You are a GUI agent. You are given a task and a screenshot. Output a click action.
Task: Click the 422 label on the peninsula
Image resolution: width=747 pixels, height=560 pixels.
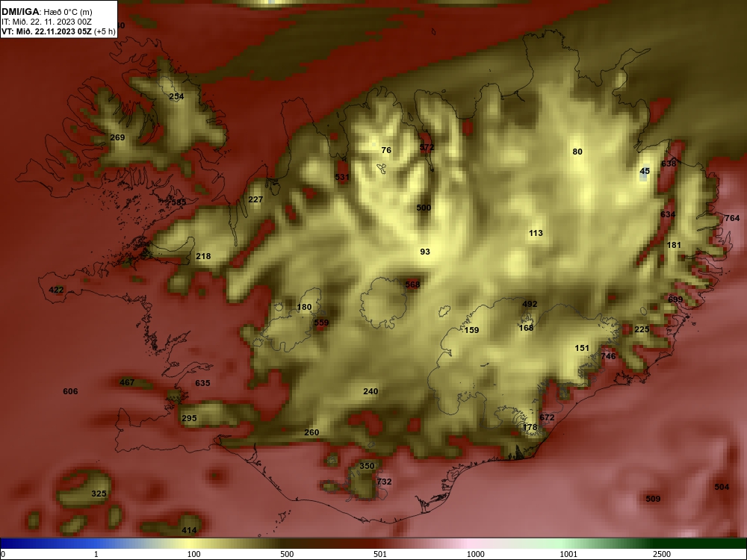click(x=56, y=290)
